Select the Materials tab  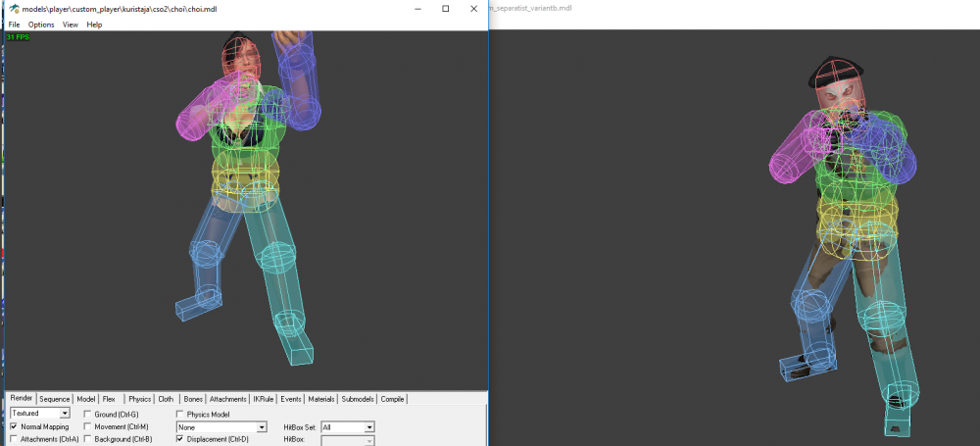click(x=321, y=399)
